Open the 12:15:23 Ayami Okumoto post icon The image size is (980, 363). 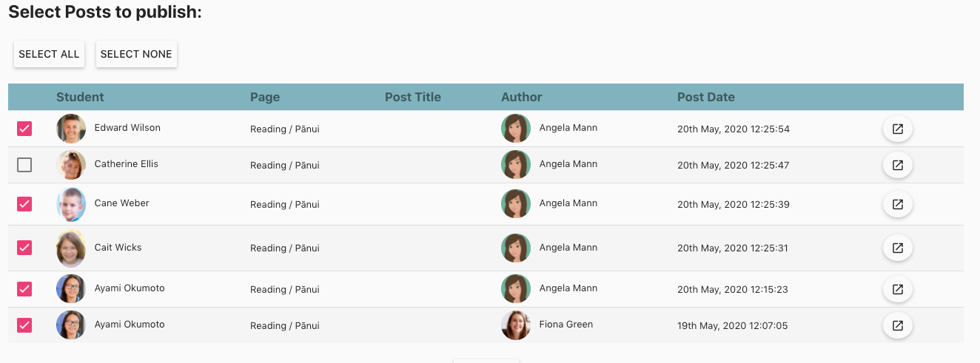(x=897, y=289)
